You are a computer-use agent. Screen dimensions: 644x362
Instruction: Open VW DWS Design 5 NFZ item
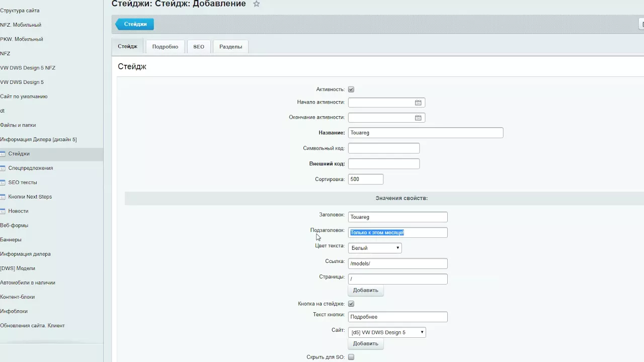coord(28,68)
